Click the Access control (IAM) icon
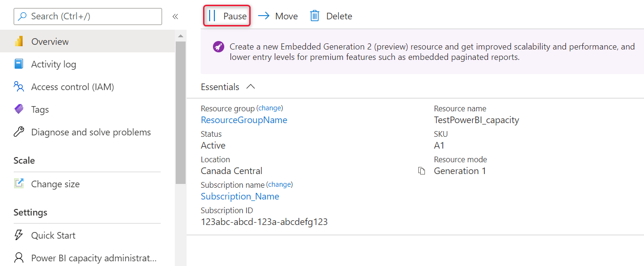 [x=19, y=87]
